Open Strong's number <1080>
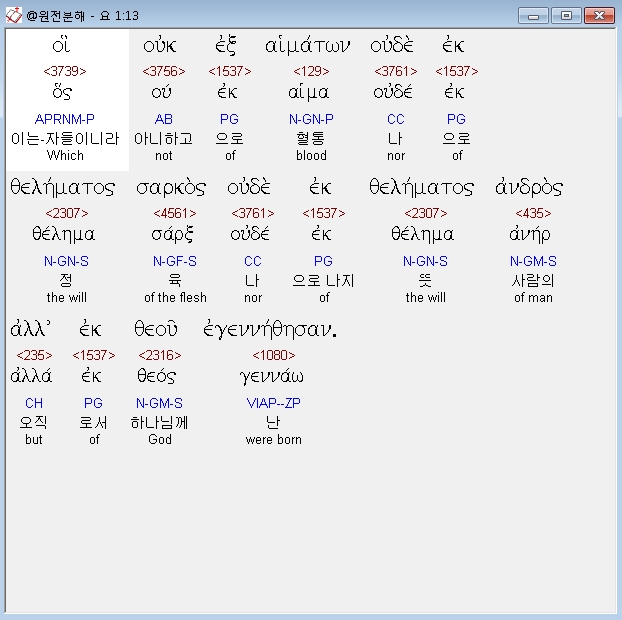 [x=274, y=355]
